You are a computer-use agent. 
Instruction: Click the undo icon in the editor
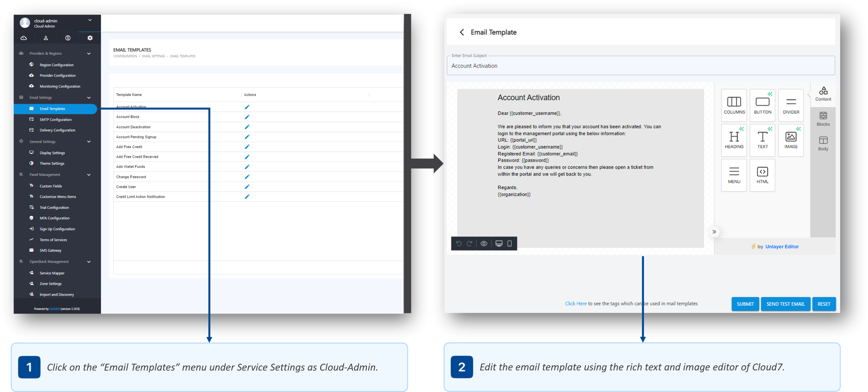coord(458,243)
